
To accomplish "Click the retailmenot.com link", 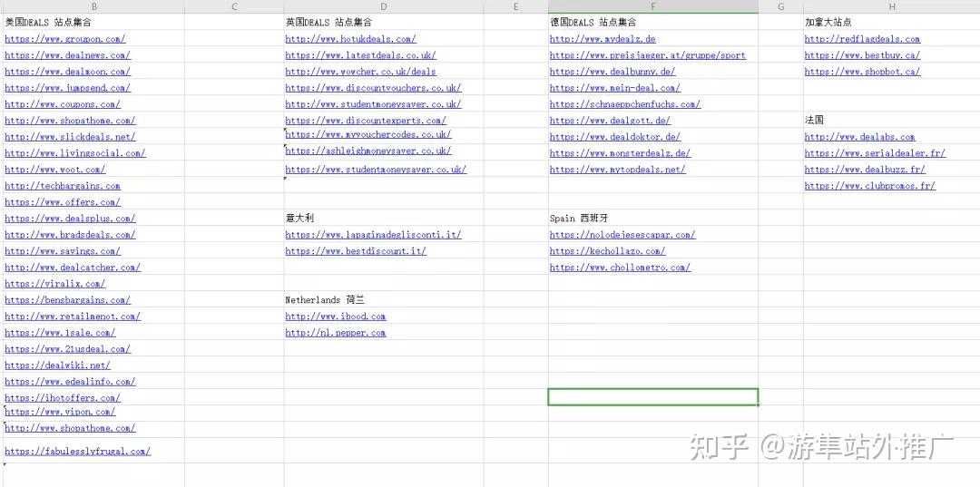I will click(73, 317).
